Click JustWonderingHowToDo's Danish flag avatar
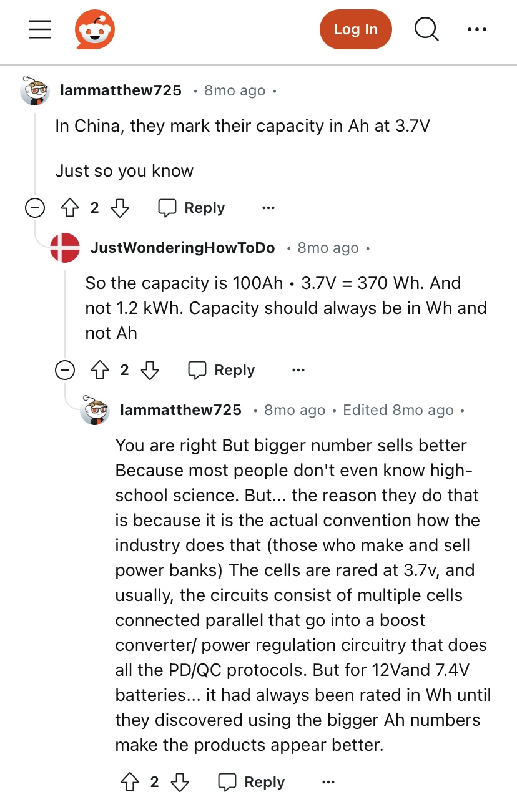 coord(65,248)
